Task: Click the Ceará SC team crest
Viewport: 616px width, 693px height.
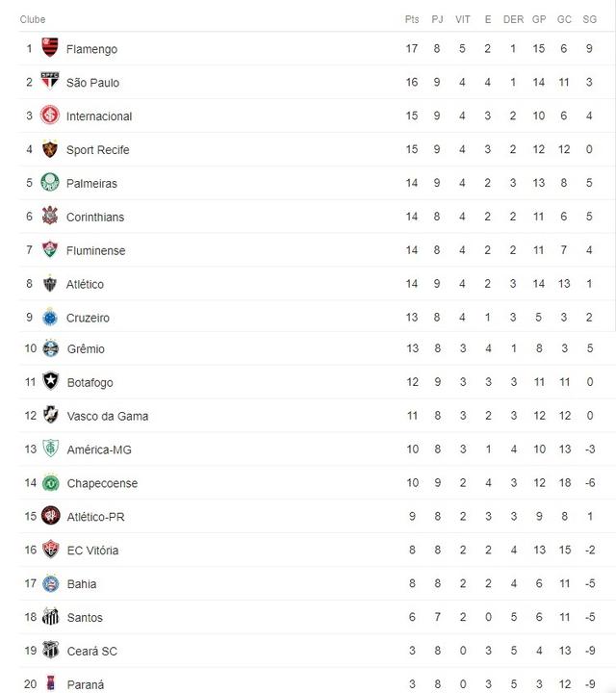Action: tap(50, 651)
